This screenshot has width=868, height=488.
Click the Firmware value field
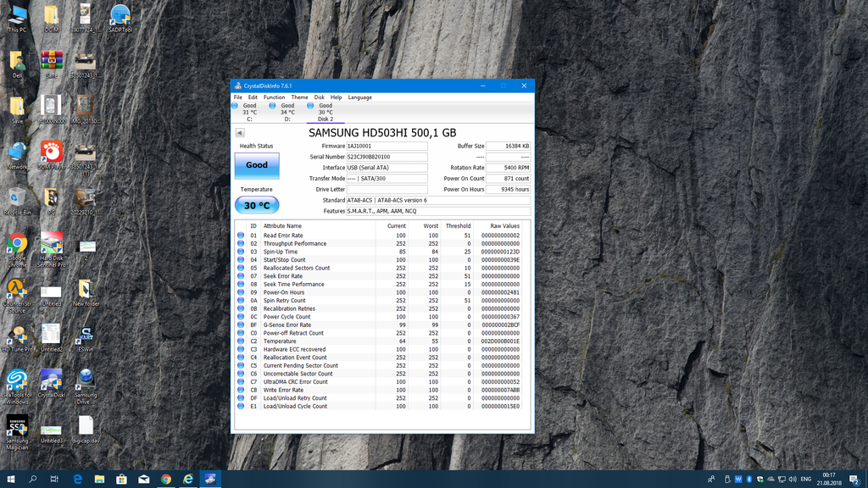pos(387,146)
